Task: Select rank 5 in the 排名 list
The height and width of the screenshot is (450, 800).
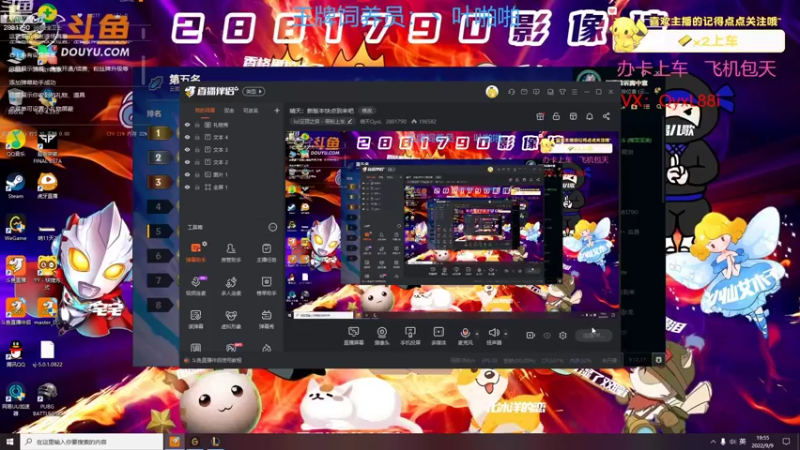Action: 159,231
